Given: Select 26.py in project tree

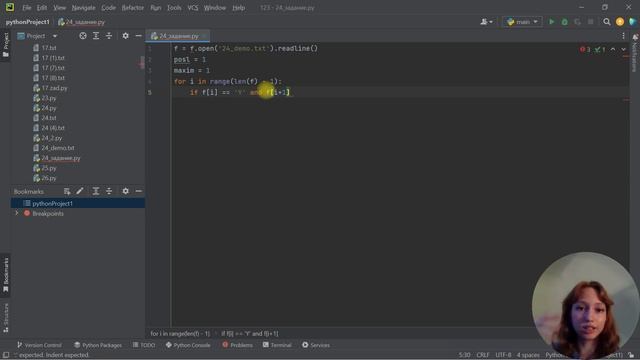Looking at the screenshot, I should click(49, 178).
